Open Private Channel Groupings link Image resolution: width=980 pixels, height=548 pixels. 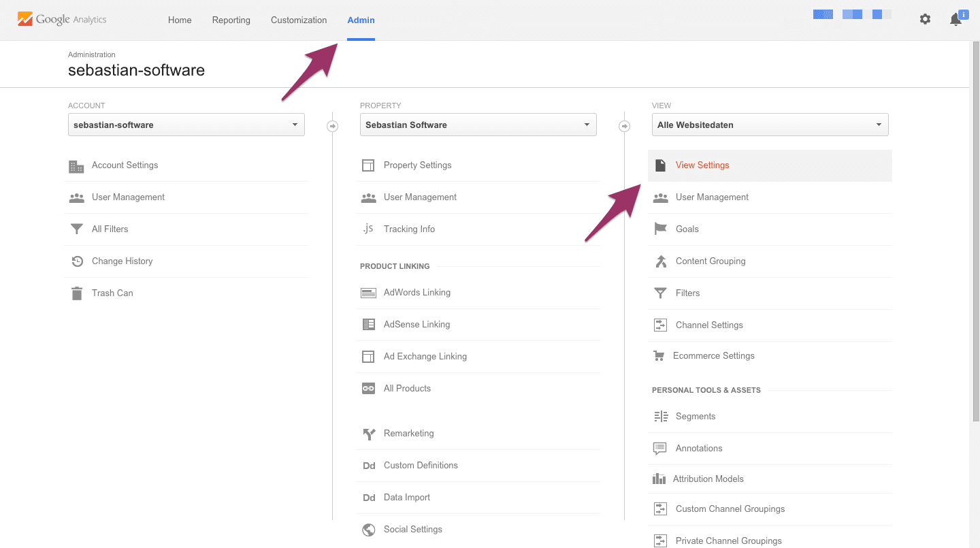729,541
